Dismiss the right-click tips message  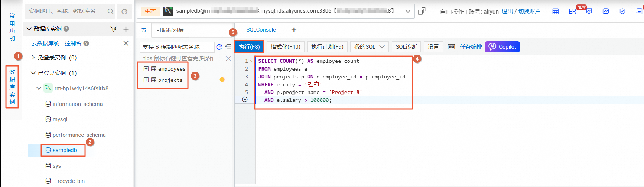(x=228, y=58)
